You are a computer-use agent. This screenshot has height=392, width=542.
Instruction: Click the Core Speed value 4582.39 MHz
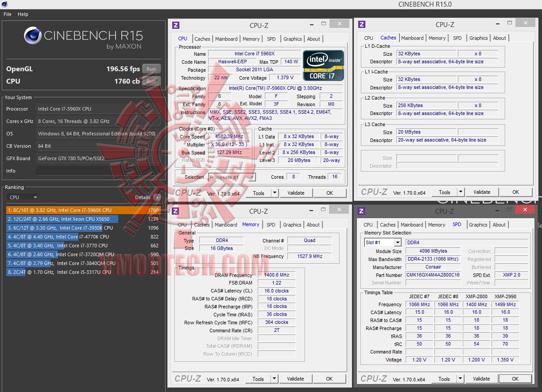pos(229,137)
